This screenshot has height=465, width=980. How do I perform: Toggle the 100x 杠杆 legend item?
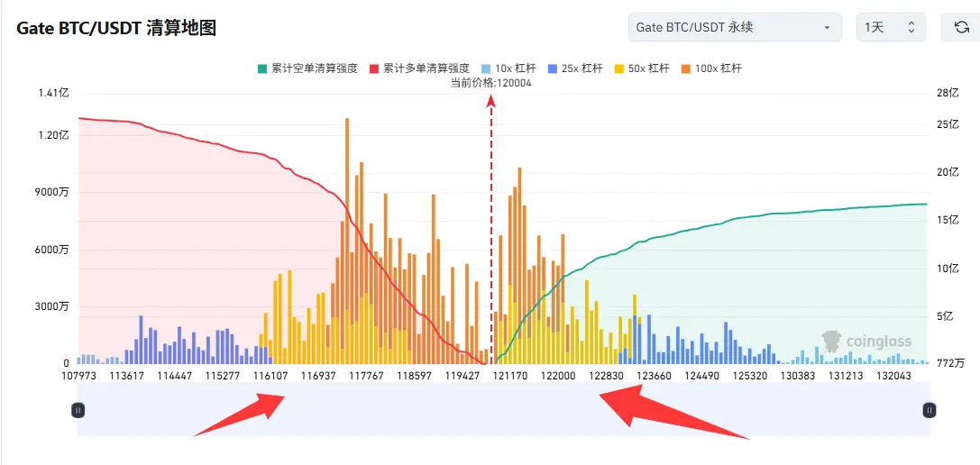coord(711,68)
